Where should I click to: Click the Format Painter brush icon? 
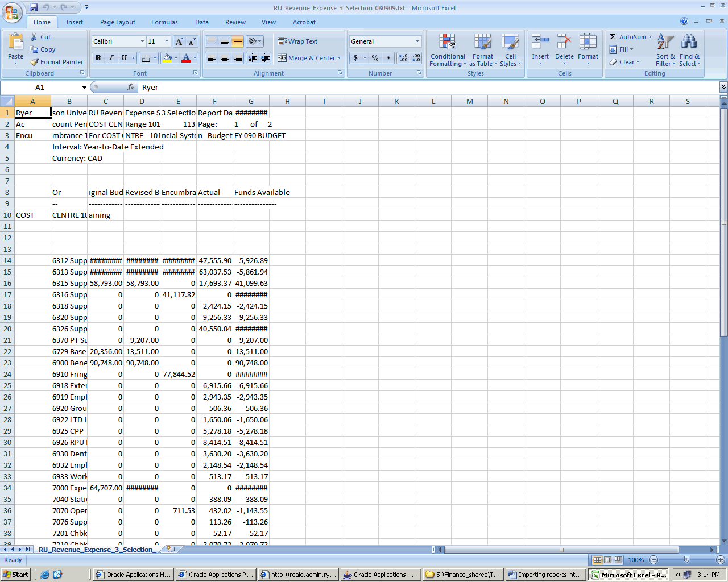coord(35,62)
